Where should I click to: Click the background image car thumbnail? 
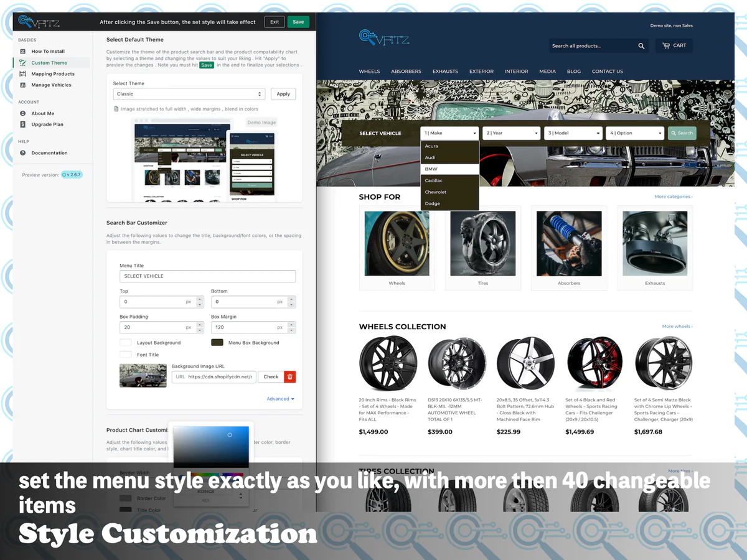143,376
